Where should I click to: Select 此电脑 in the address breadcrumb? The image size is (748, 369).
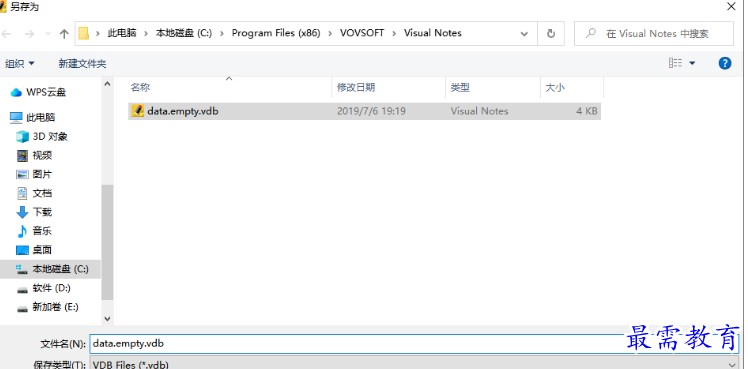click(122, 33)
